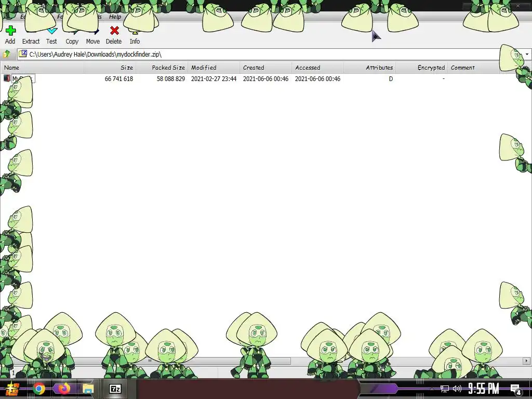This screenshot has height=399, width=532.
Task: Sort by Packed Size column
Action: point(162,68)
